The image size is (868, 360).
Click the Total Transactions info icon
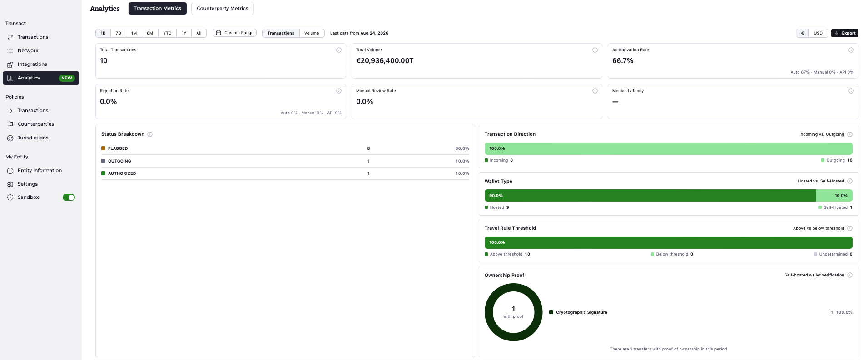pyautogui.click(x=339, y=50)
